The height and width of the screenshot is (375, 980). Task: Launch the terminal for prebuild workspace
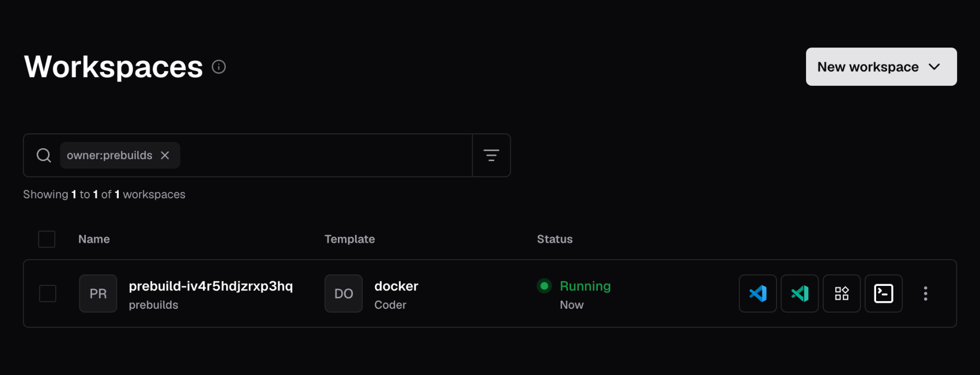point(884,294)
